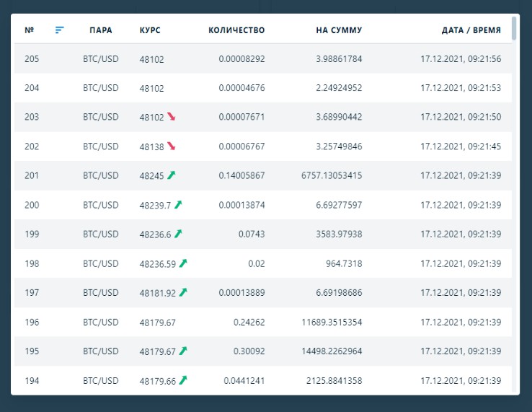This screenshot has height=412, width=532.
Task: Click the green up arrow in row 195
Action: (x=183, y=351)
